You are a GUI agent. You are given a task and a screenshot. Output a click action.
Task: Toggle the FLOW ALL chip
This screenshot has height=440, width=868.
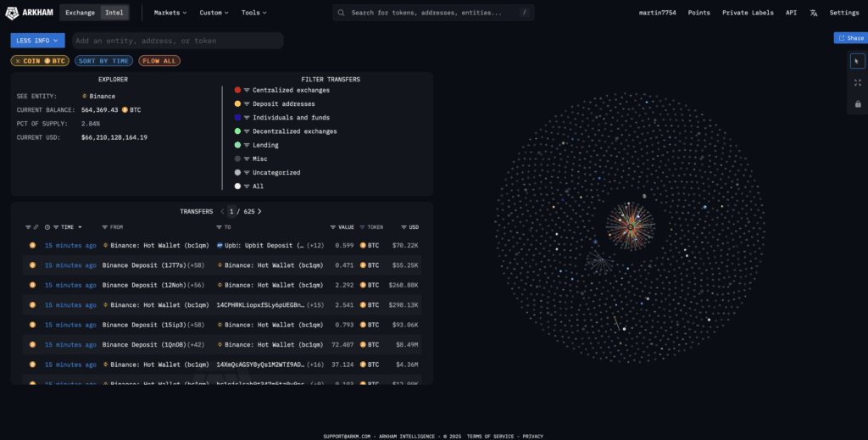tap(159, 61)
